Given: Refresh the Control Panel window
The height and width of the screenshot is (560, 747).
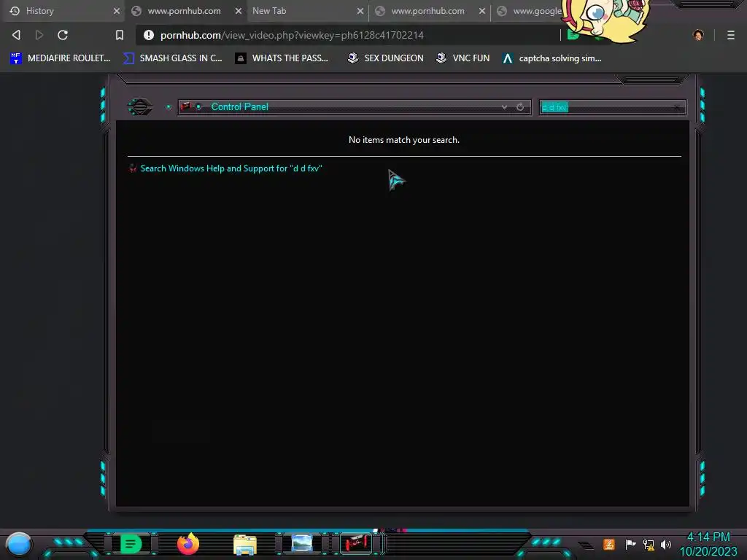Looking at the screenshot, I should tap(520, 107).
